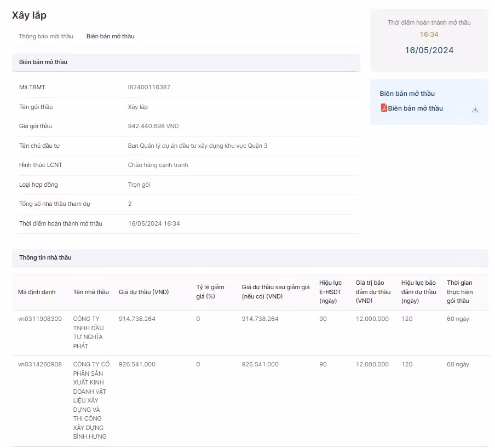Click the red PDF file icon
The image size is (495, 448).
[x=384, y=108]
